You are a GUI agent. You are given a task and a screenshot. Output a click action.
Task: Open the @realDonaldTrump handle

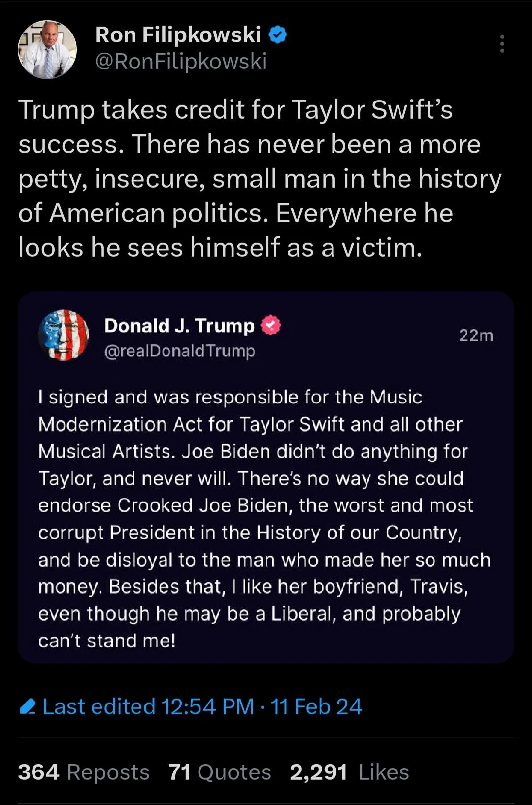(x=180, y=351)
